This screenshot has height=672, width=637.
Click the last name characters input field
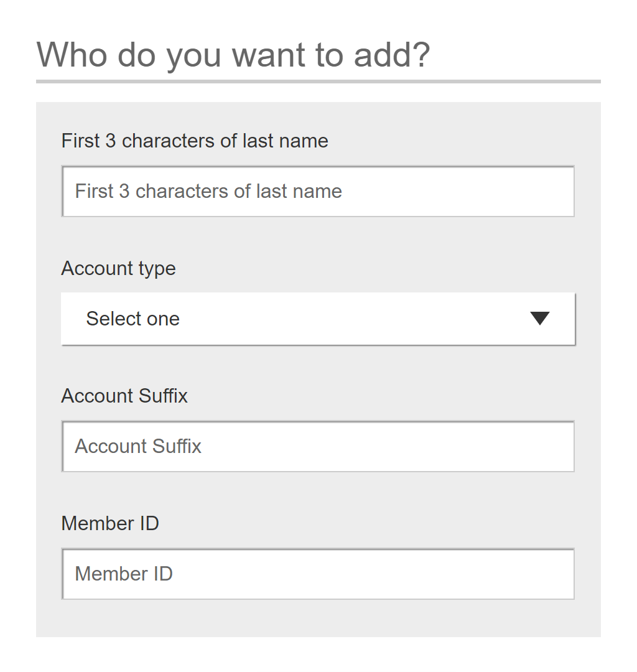click(x=318, y=191)
